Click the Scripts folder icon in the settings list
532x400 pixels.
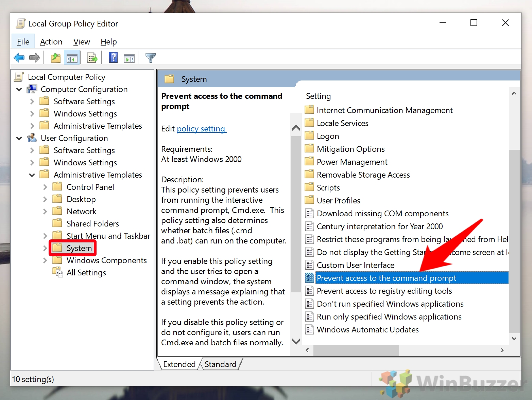tap(309, 187)
